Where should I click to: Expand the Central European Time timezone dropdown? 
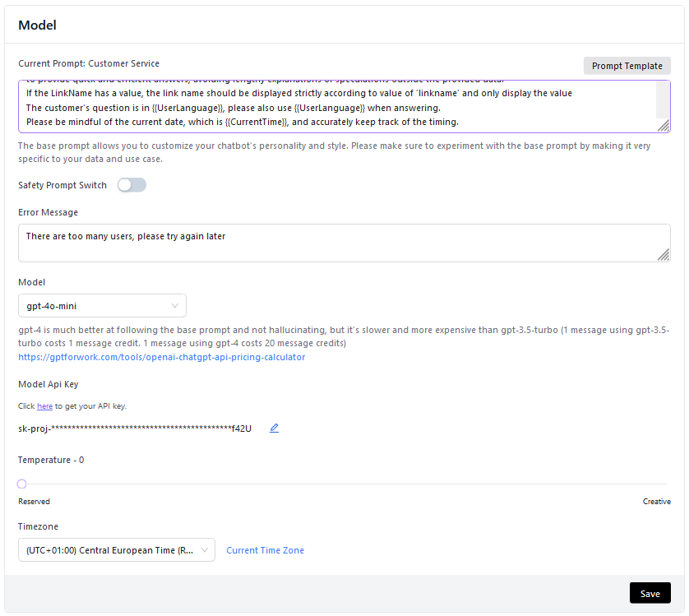(x=115, y=550)
